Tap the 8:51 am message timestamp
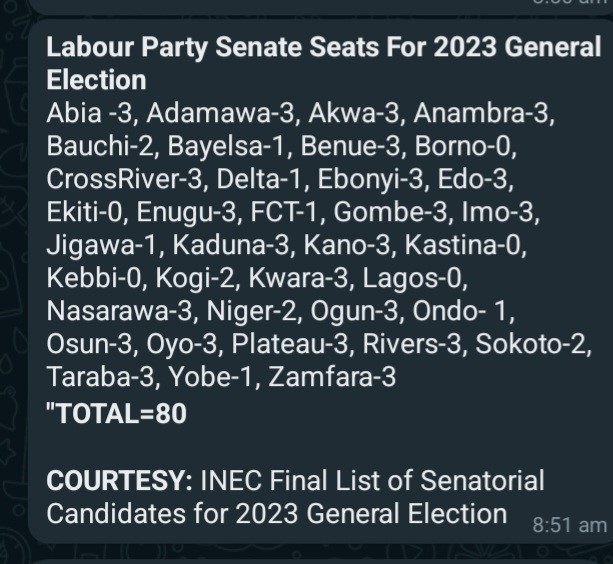The width and height of the screenshot is (613, 564). 570,525
